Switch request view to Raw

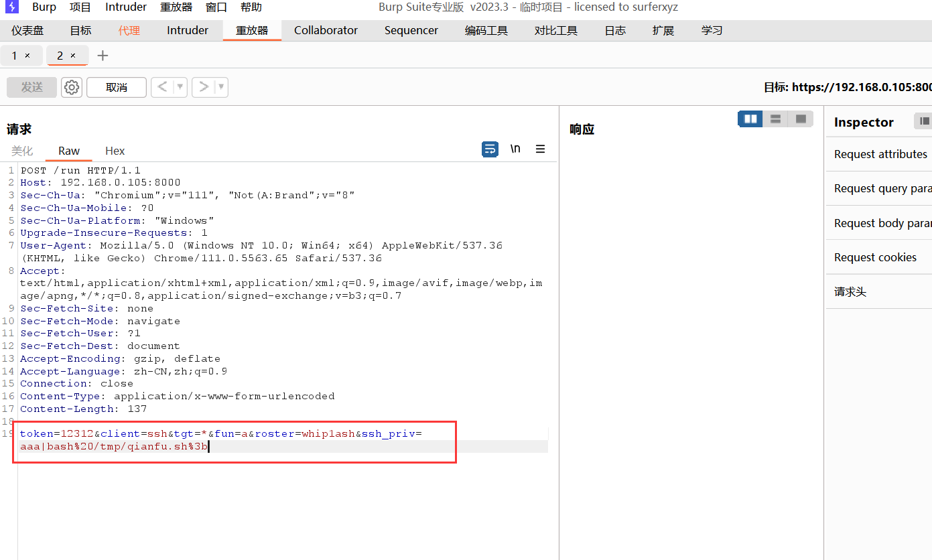tap(69, 151)
